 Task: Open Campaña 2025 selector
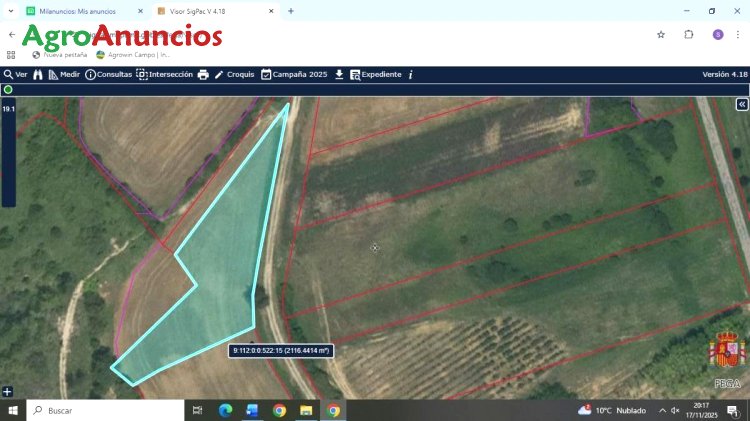click(x=294, y=75)
